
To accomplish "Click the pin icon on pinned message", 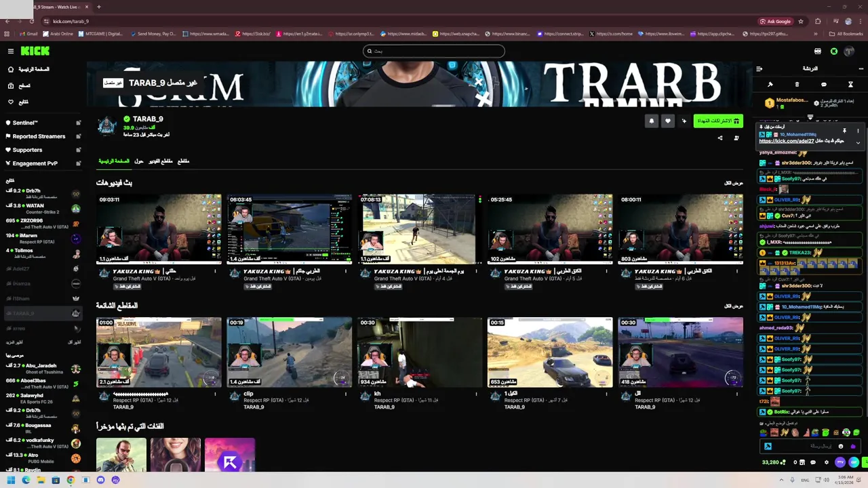I will pos(844,130).
